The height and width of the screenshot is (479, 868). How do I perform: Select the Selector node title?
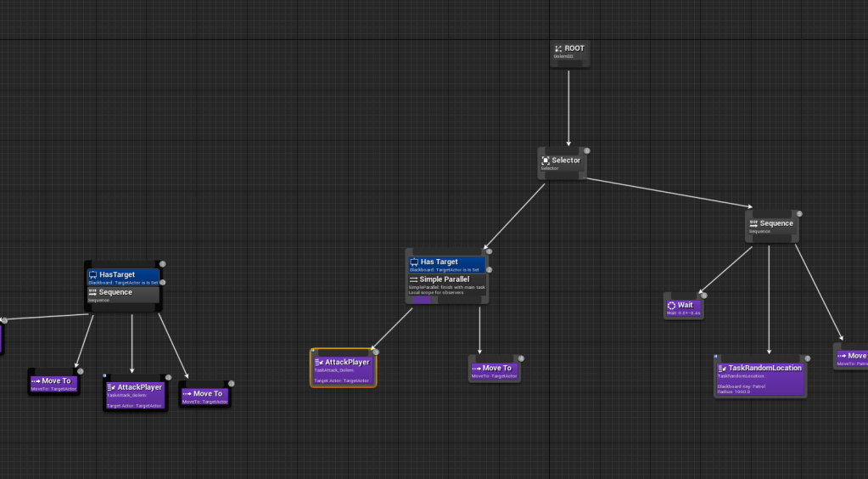click(566, 161)
